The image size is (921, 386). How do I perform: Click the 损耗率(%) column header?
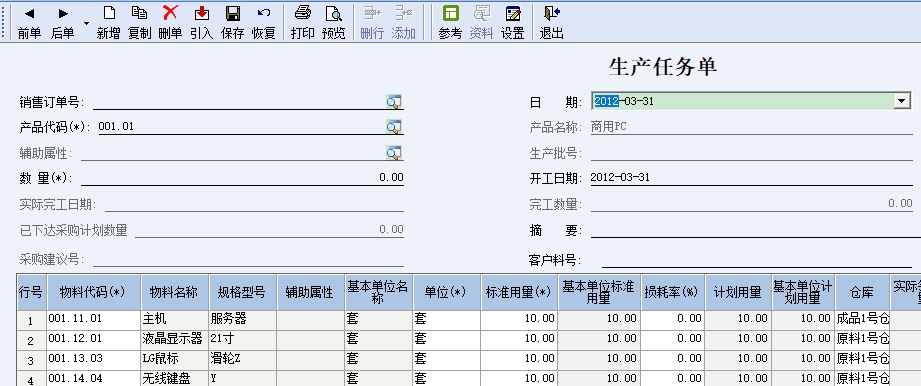(672, 292)
